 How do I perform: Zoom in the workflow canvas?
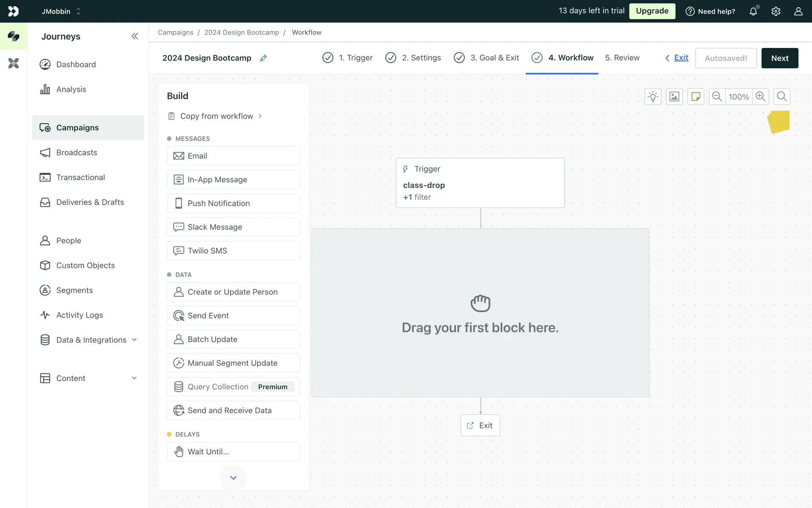pyautogui.click(x=760, y=97)
